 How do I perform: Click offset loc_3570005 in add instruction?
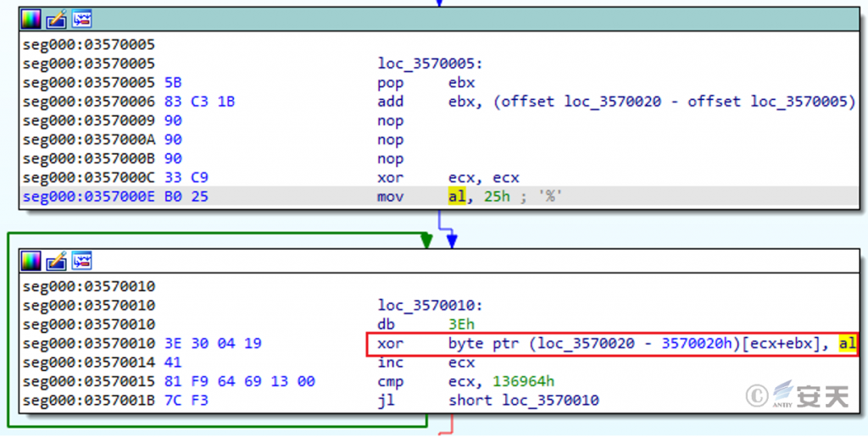tap(768, 102)
